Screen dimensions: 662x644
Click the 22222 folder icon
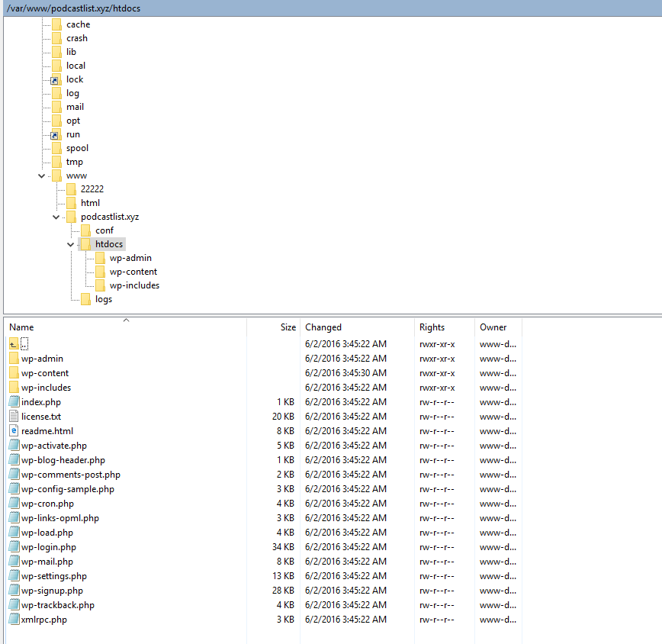[72, 189]
